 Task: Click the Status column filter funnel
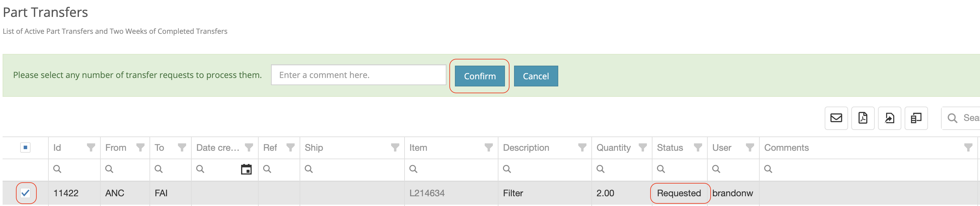tap(698, 148)
